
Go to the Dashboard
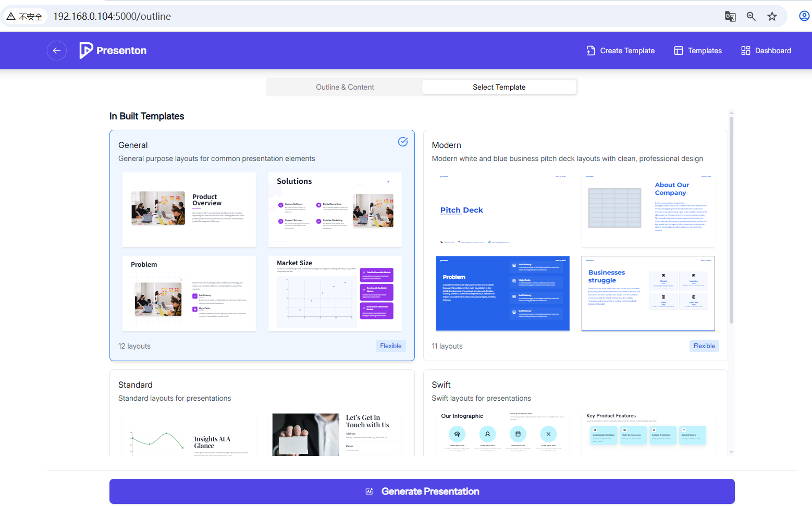coord(766,51)
